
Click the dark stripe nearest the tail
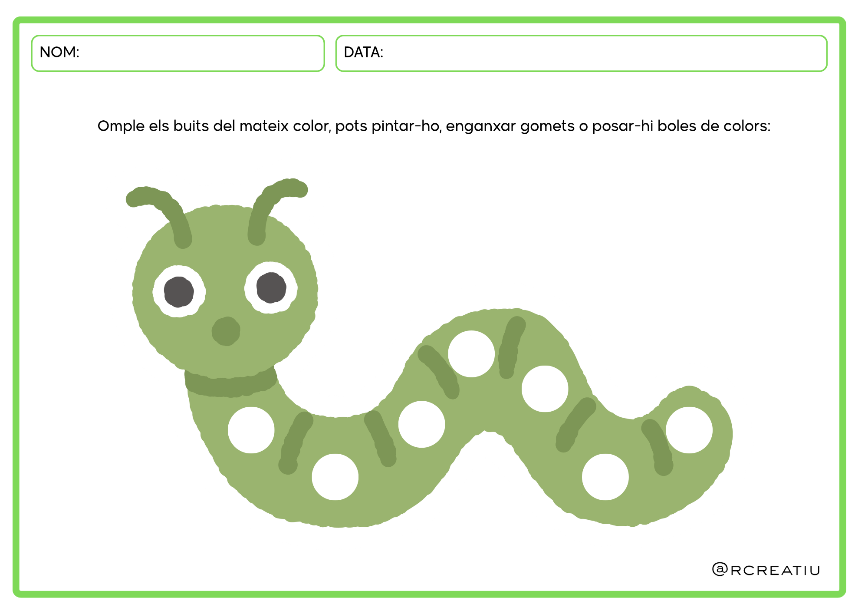(x=658, y=447)
